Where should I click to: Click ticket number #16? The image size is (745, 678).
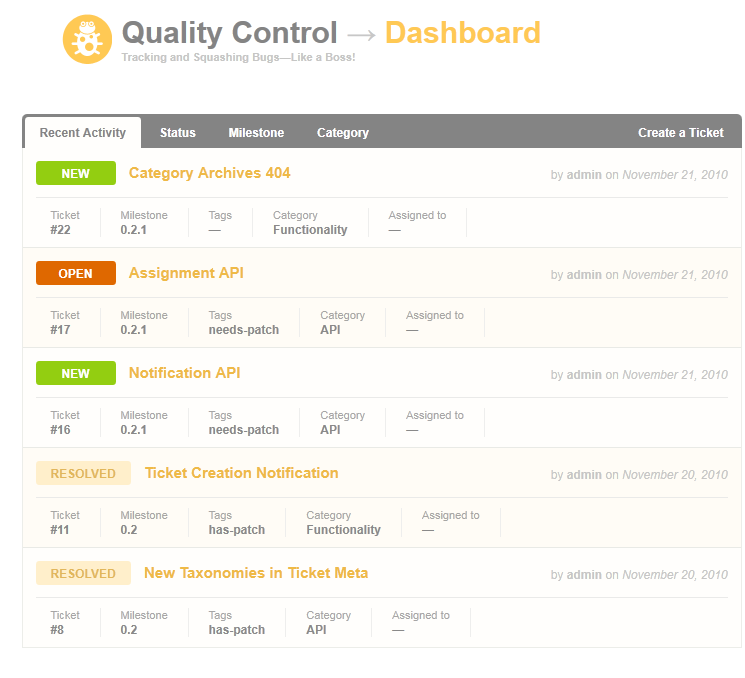click(x=60, y=430)
